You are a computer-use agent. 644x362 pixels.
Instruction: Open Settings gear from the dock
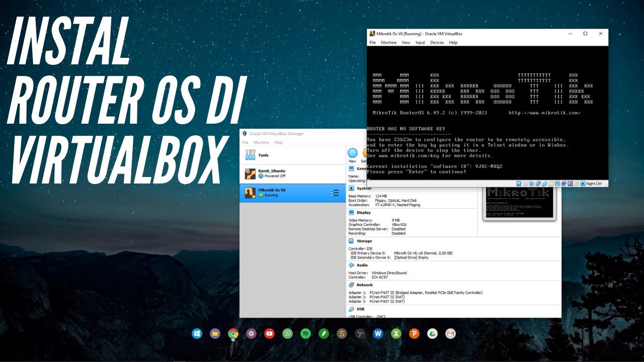click(x=251, y=333)
